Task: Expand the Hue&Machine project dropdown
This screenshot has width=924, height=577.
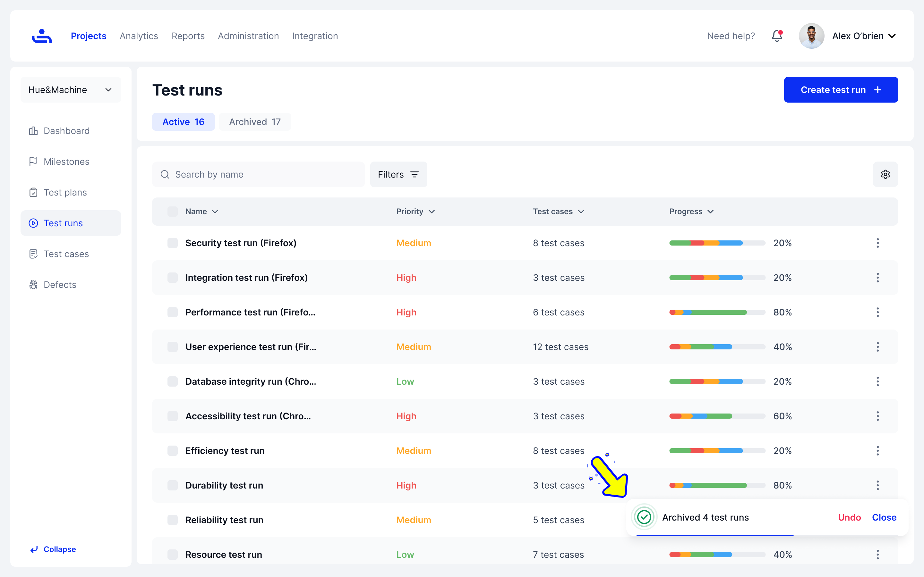Action: coord(71,90)
